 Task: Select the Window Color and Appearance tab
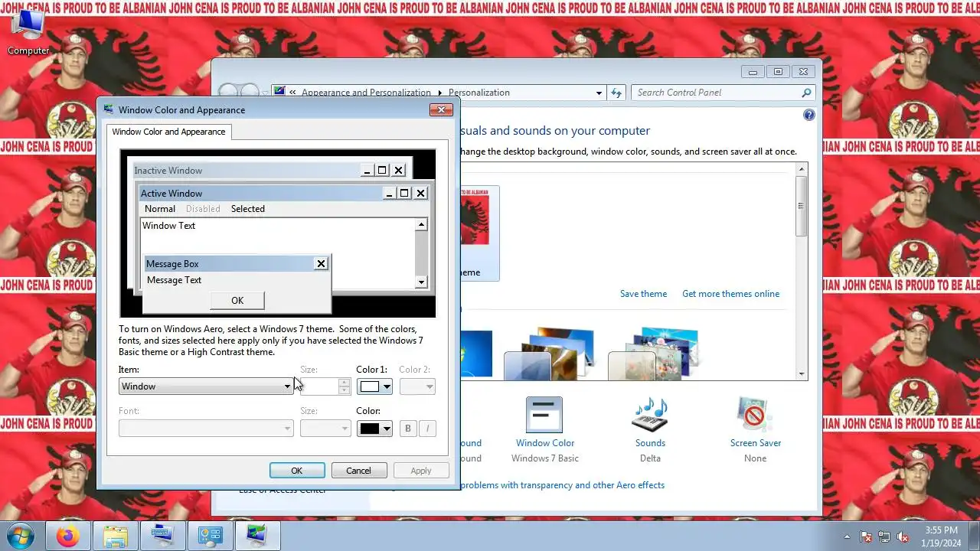pos(168,132)
